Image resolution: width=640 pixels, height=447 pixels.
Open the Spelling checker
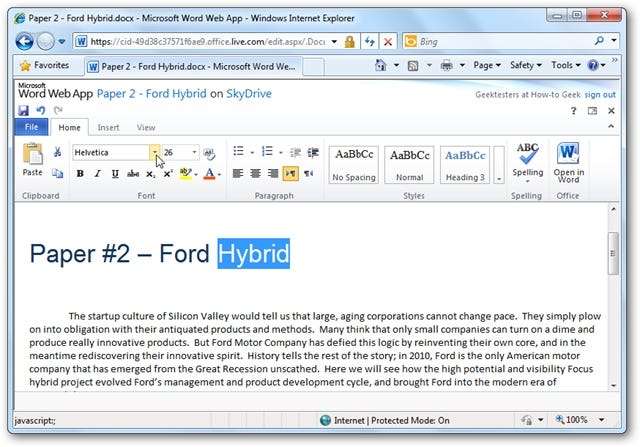pyautogui.click(x=527, y=158)
